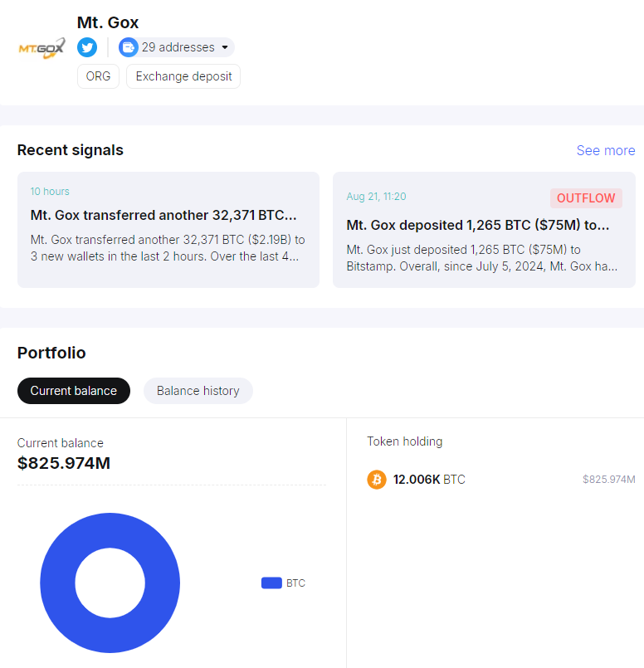This screenshot has height=668, width=644.
Task: Click the OUTFLOW badge on the deposit signal
Action: tap(586, 197)
